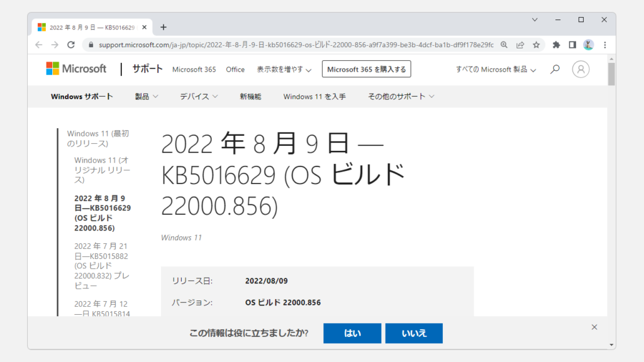Open the Extensions puzzle icon
The image size is (644, 362).
coord(556,45)
